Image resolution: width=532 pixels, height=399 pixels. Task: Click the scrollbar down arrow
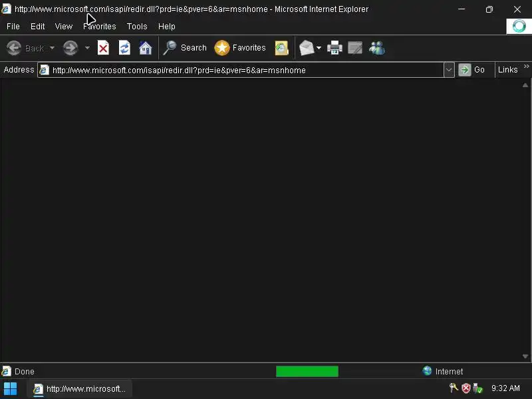pyautogui.click(x=525, y=356)
